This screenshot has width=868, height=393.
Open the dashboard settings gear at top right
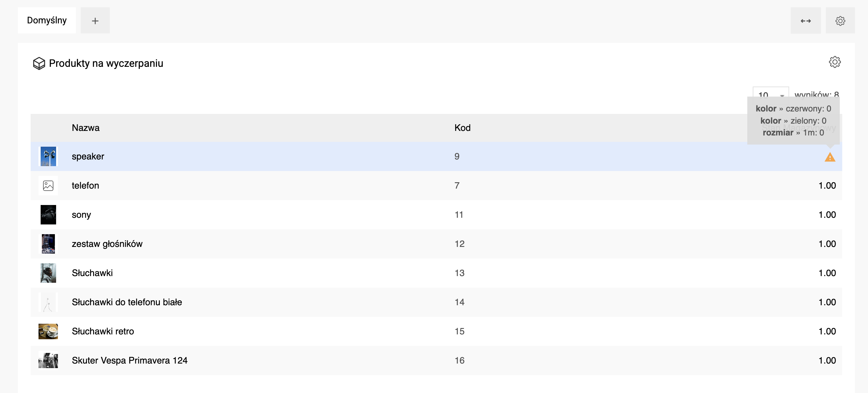point(840,21)
